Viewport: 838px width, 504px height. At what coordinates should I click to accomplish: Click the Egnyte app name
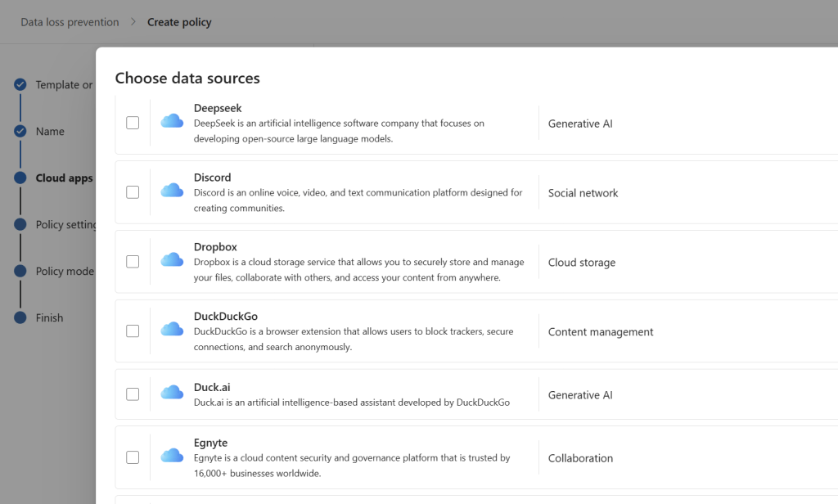tap(210, 443)
